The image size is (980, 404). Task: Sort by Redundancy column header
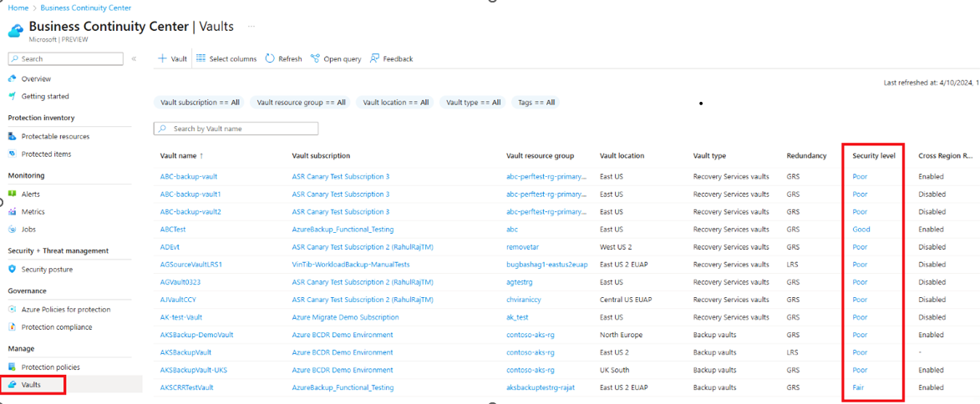806,155
